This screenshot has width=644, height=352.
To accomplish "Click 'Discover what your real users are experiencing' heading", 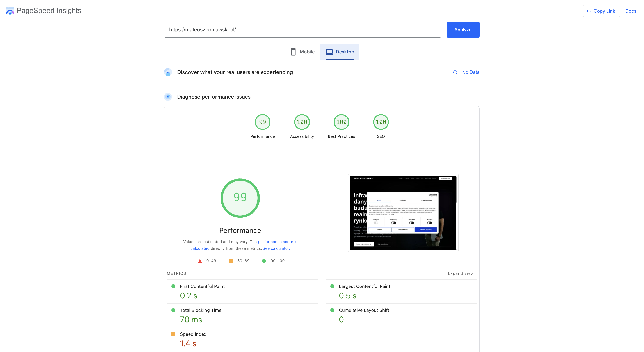I will [235, 72].
